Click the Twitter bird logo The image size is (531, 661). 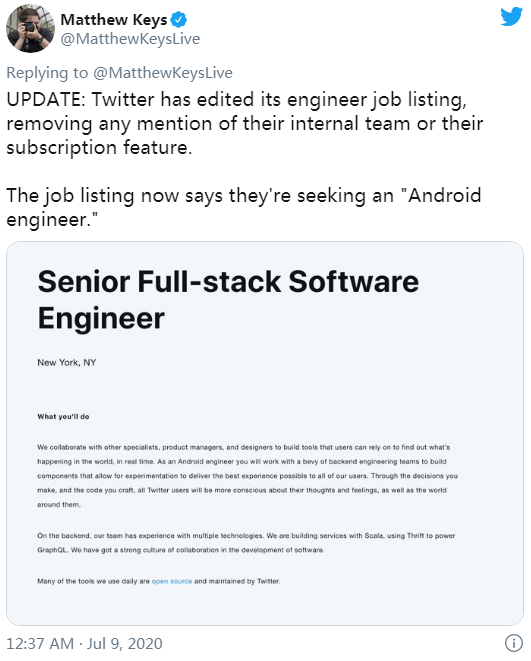point(511,17)
